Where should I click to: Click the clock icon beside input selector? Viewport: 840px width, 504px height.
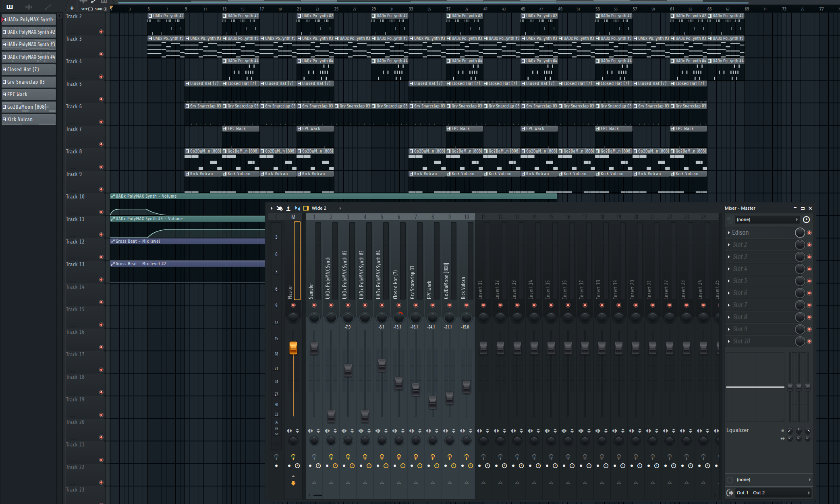[x=806, y=219]
